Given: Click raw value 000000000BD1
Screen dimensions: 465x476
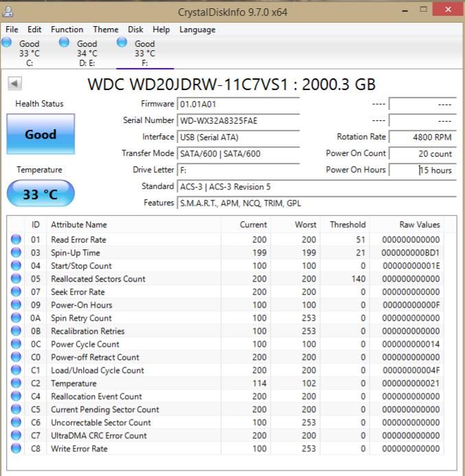Looking at the screenshot, I should point(410,253).
